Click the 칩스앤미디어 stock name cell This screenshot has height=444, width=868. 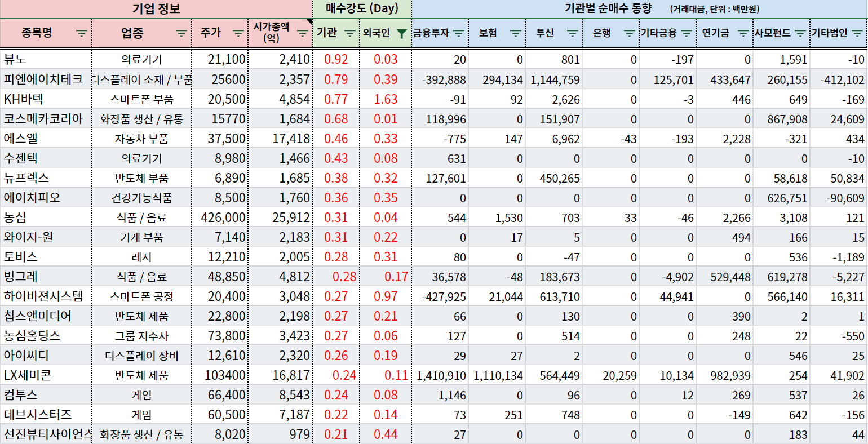[46, 316]
